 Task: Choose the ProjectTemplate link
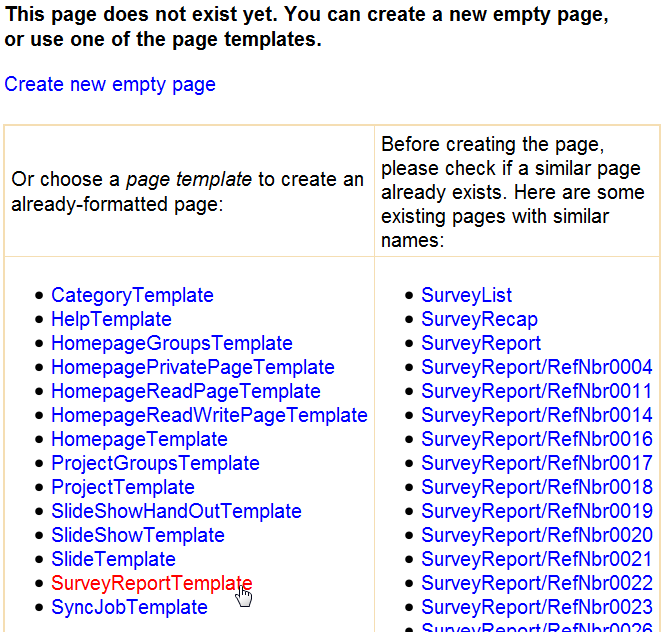coord(123,487)
